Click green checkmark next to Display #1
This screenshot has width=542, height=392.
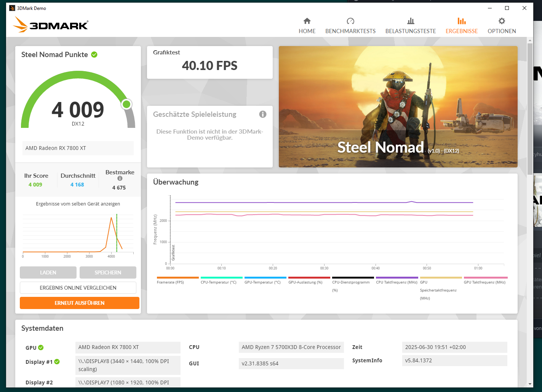[57, 362]
